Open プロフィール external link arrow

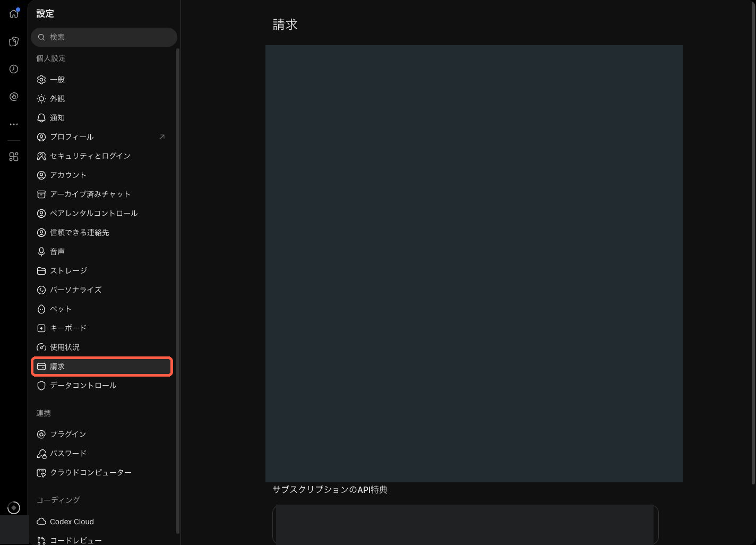click(x=162, y=137)
